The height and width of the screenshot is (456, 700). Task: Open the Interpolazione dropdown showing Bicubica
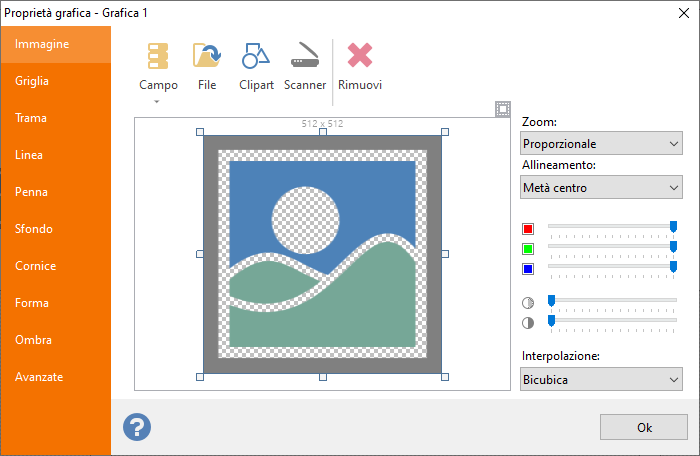pos(601,380)
